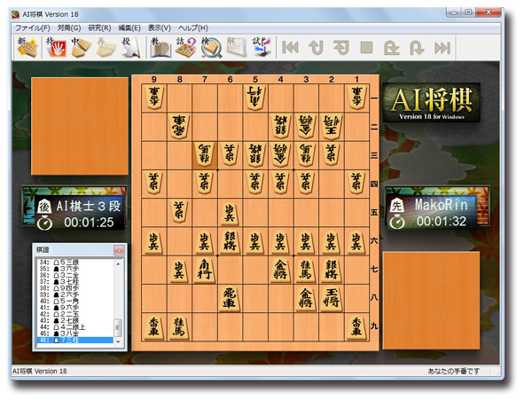This screenshot has height=408, width=532.
Task: Select move 38: 9四歩 in the list
Action: [75, 288]
